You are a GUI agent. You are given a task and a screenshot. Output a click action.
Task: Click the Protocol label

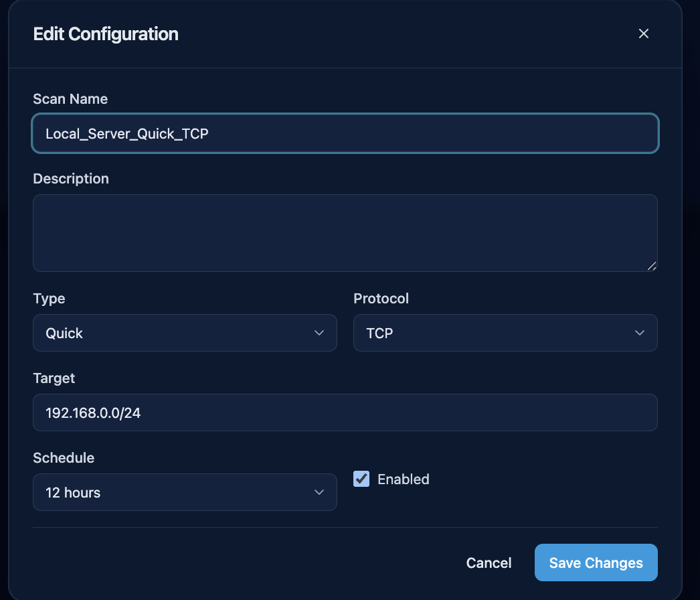pos(381,299)
